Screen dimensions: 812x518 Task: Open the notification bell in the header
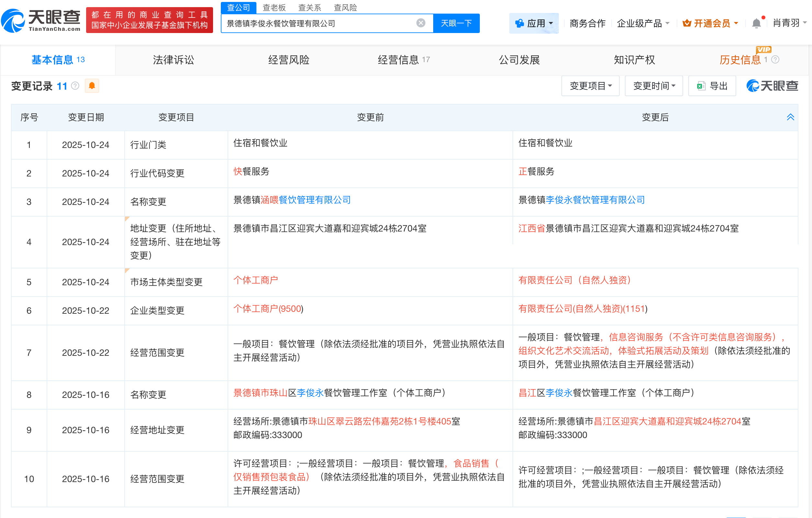[x=756, y=23]
